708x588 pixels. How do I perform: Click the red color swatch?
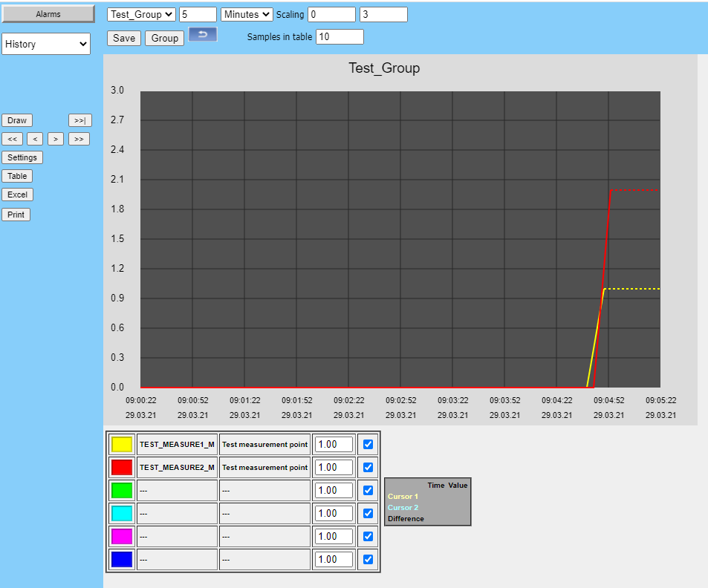(x=122, y=468)
